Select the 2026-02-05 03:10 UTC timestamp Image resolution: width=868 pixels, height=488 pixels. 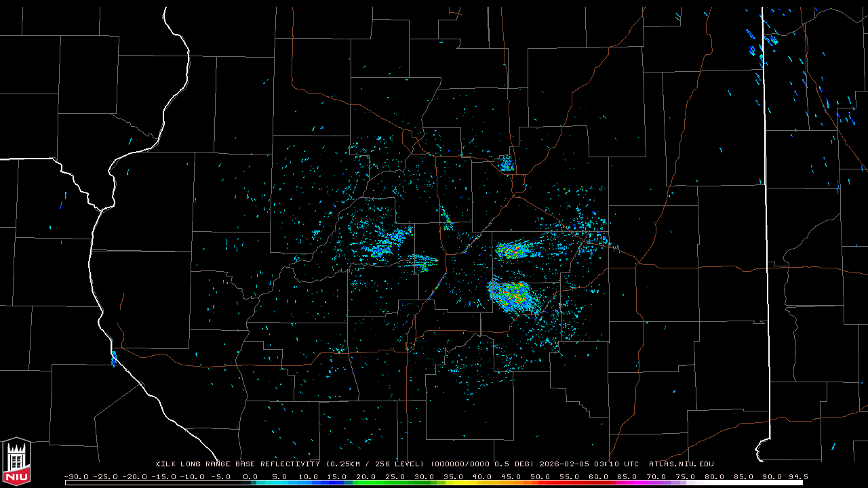[589, 464]
